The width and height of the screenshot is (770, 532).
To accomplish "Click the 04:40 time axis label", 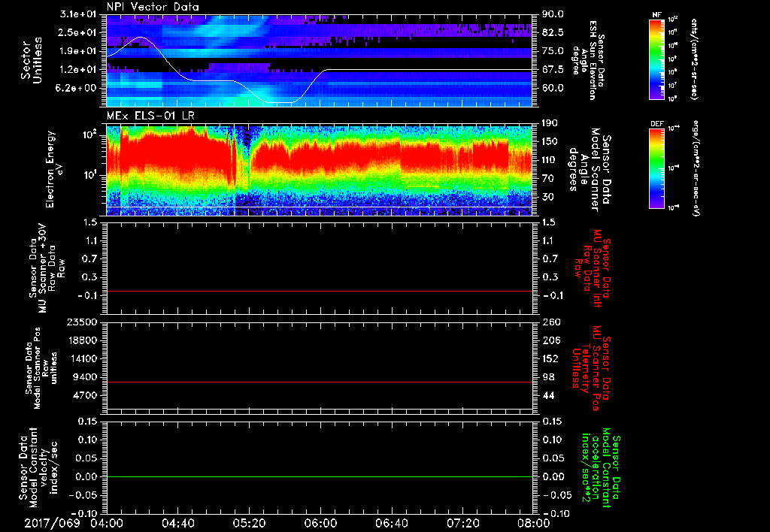I will click(178, 521).
